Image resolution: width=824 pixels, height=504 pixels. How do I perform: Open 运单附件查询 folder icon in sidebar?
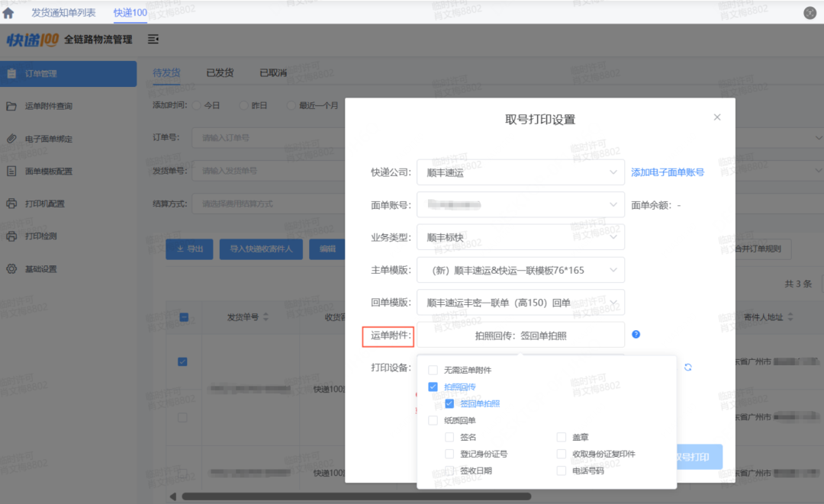(x=11, y=106)
